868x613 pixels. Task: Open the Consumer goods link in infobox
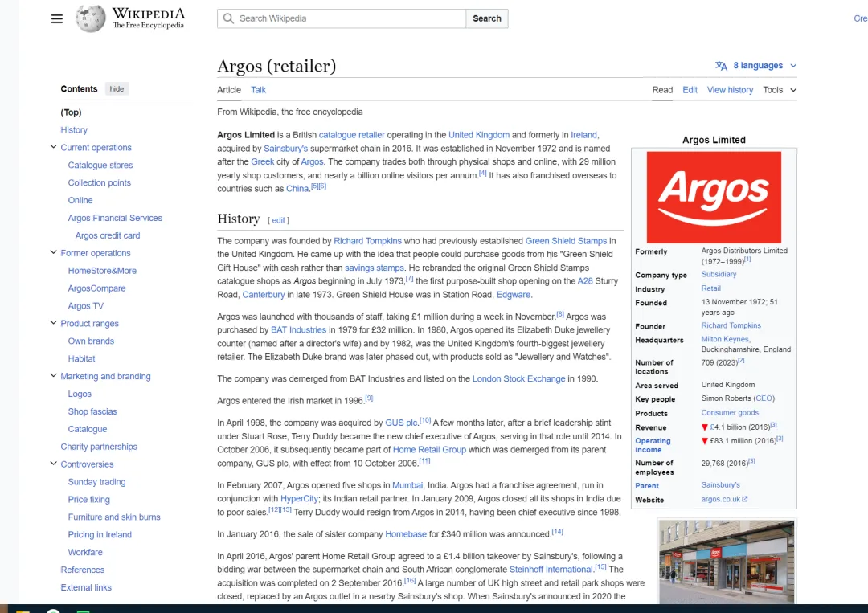730,413
